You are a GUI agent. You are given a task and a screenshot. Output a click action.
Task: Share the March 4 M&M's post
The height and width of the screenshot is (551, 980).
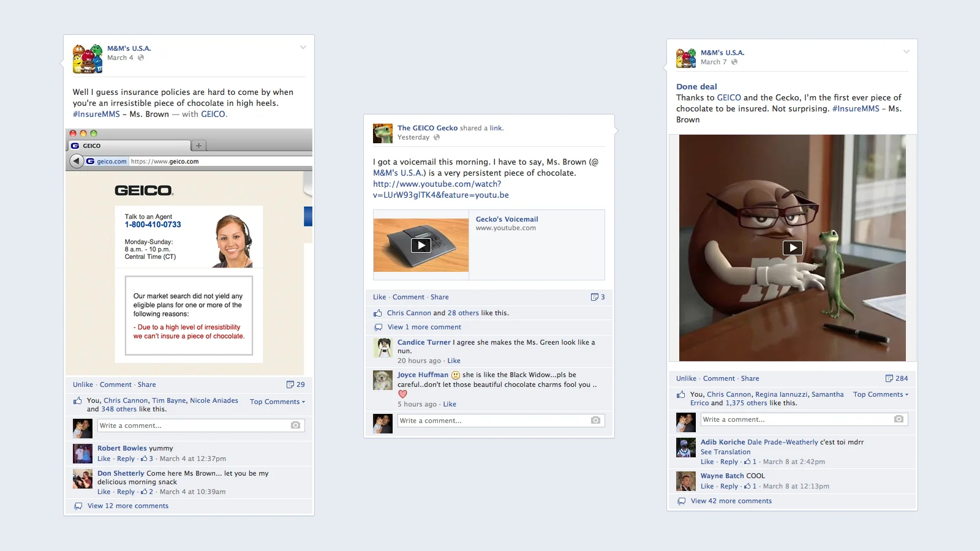[x=147, y=384]
